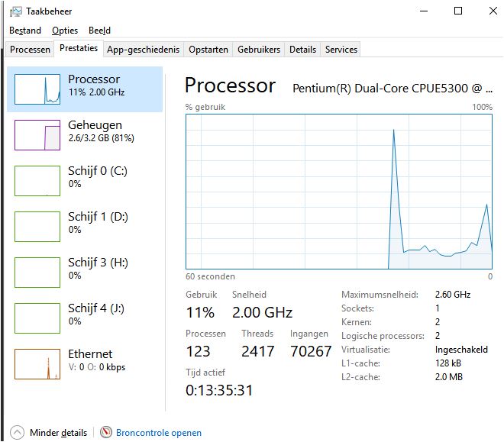Switch to the Processen tab

tap(30, 50)
